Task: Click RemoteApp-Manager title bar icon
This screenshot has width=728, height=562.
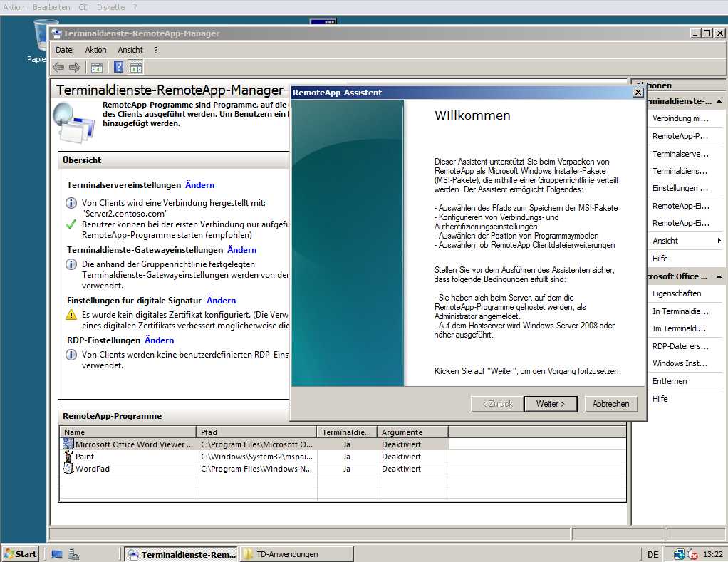Action: click(57, 33)
